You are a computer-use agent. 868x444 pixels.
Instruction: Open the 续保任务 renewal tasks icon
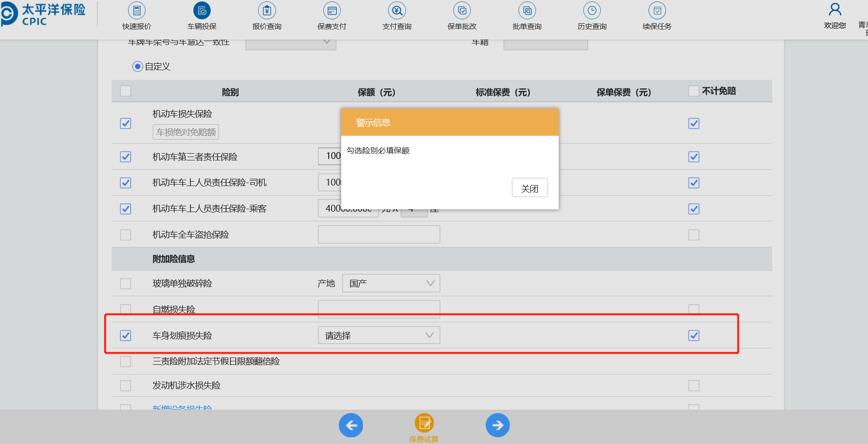[657, 11]
